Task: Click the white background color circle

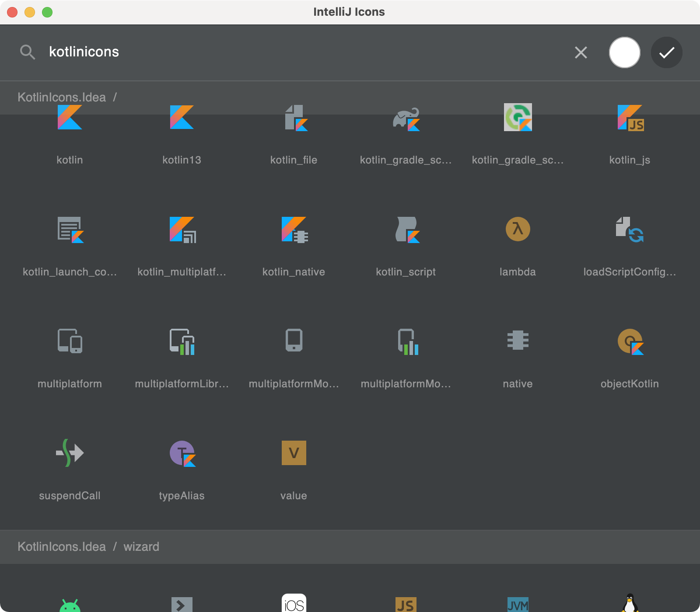Action: point(625,52)
